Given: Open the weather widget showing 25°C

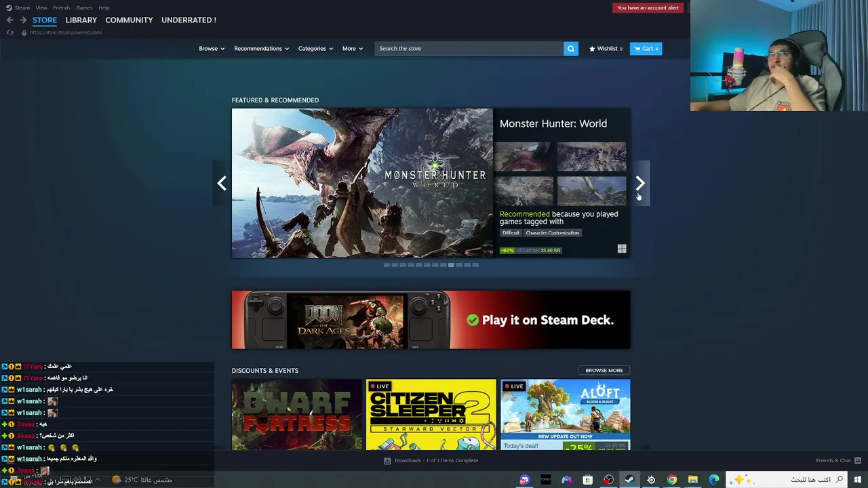Looking at the screenshot, I should pyautogui.click(x=142, y=480).
